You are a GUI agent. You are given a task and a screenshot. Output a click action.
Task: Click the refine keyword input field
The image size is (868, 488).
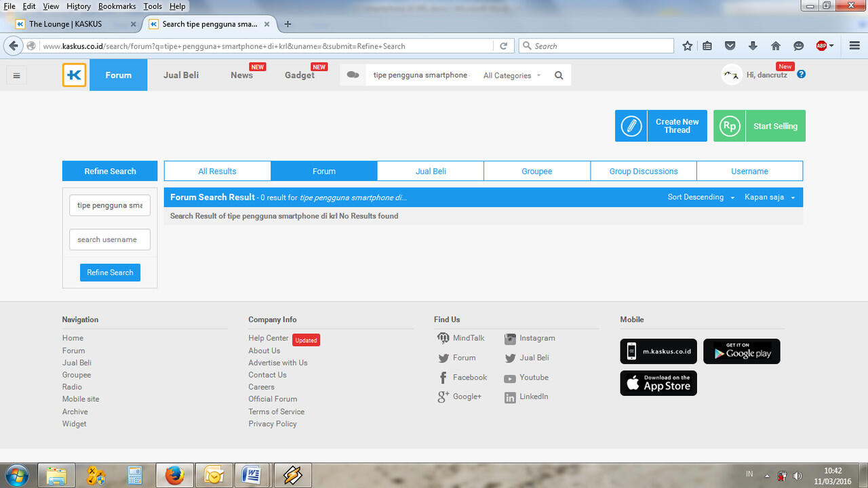click(x=110, y=205)
